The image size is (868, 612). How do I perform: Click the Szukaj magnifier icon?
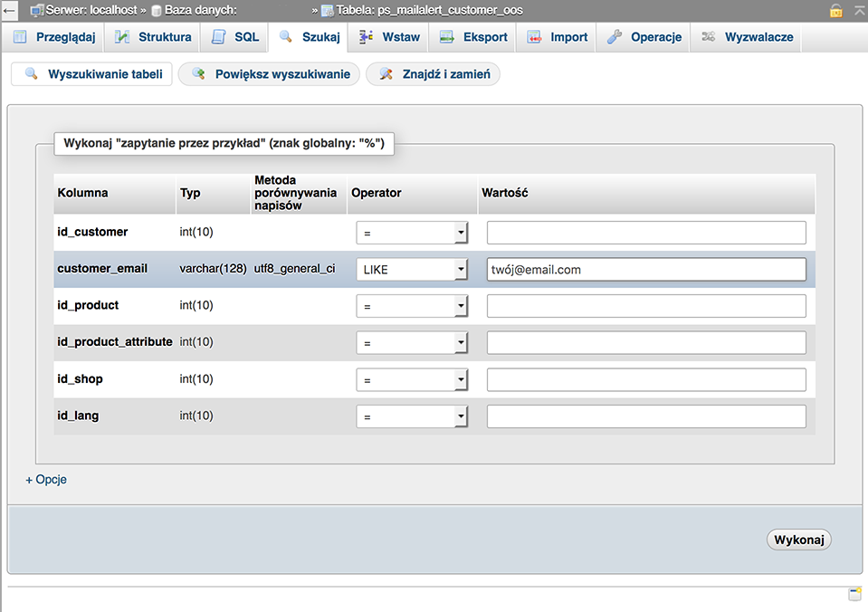click(x=286, y=36)
